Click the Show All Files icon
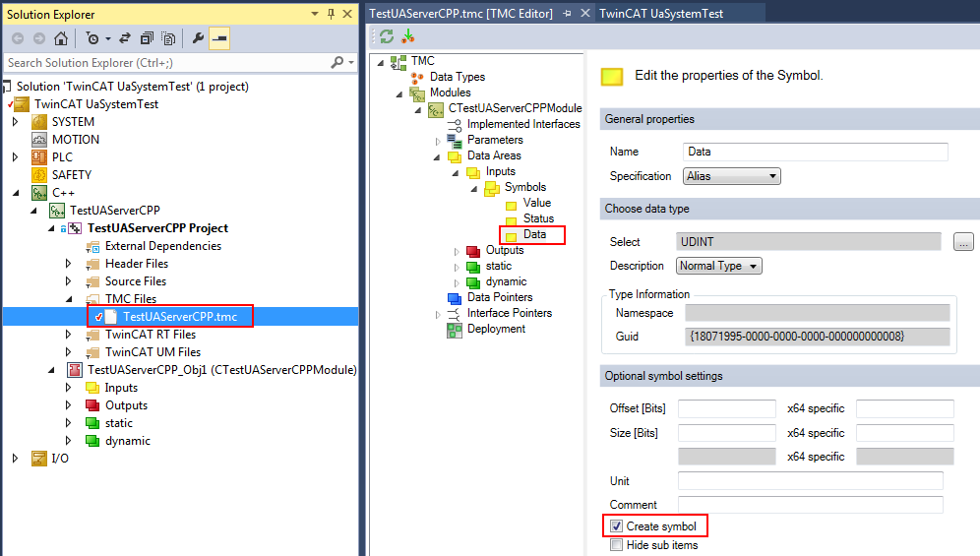The image size is (980, 556). point(168,38)
